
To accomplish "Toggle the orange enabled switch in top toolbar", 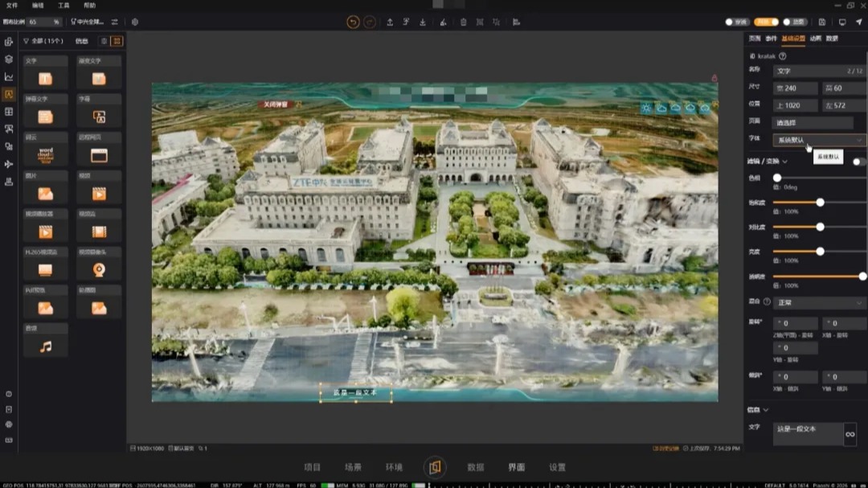I will [766, 23].
